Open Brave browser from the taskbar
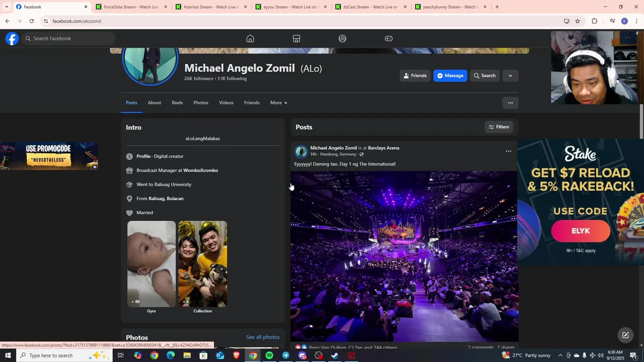Viewport: 644px width, 362px height. coord(236,355)
